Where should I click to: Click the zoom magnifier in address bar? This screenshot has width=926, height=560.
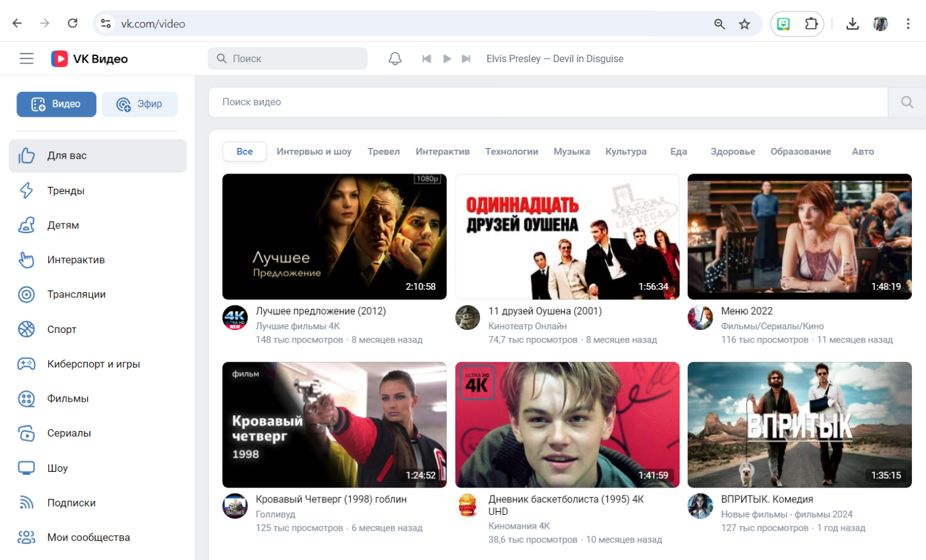pos(719,24)
